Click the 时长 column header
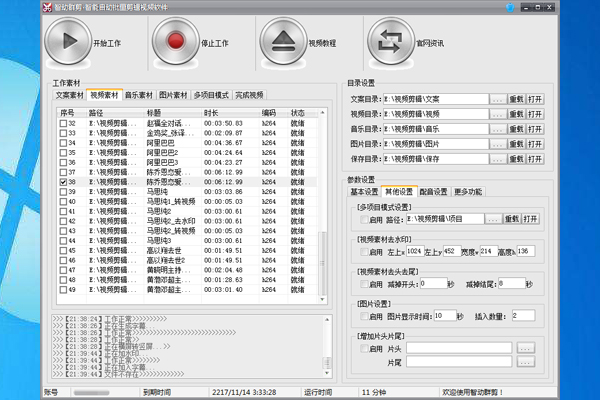600x400 pixels. (x=213, y=113)
